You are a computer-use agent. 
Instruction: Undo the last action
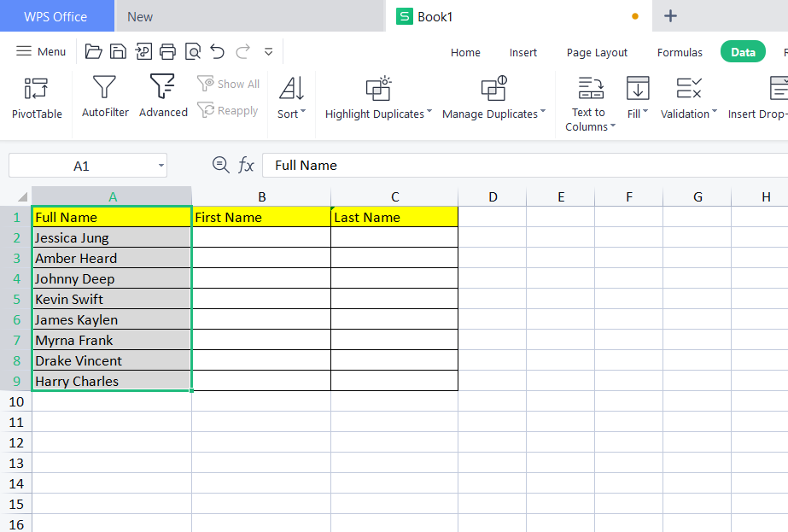218,52
